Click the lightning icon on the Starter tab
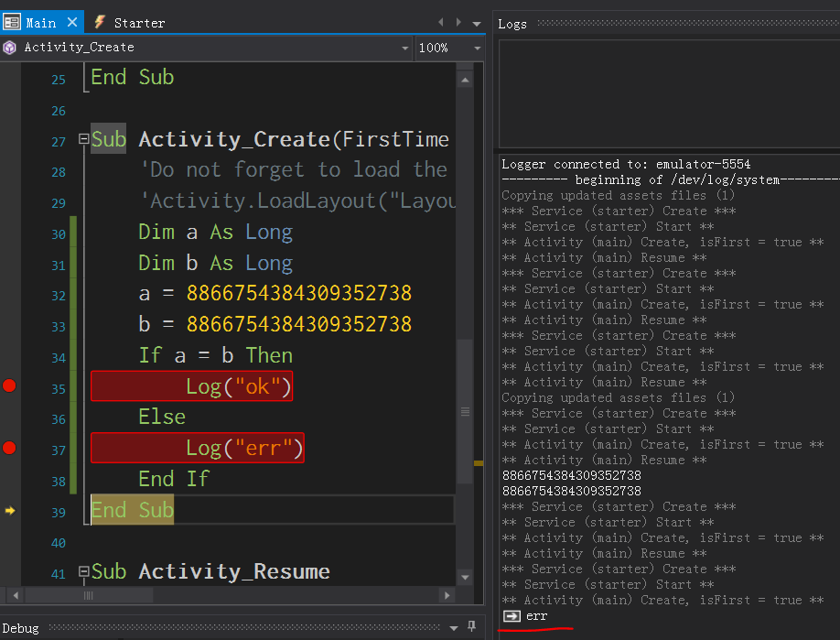840x640 pixels. (98, 22)
